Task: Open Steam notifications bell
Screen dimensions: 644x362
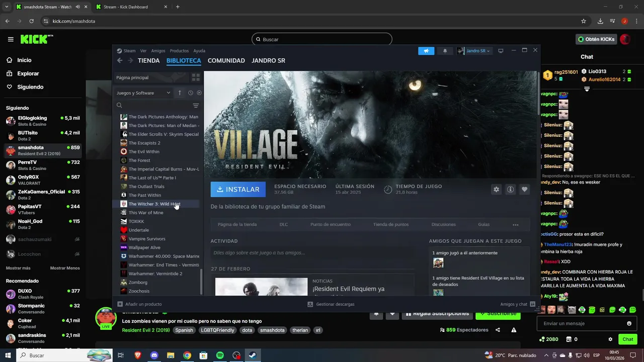Action: [445, 51]
